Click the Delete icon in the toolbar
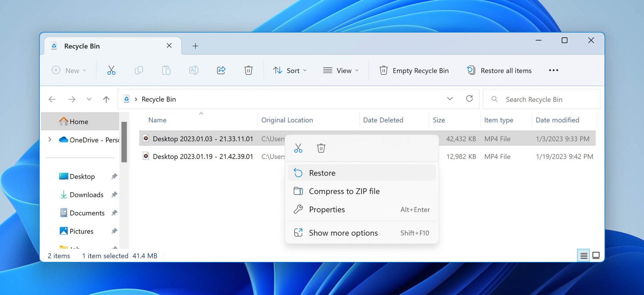This screenshot has height=295, width=644. 248,70
